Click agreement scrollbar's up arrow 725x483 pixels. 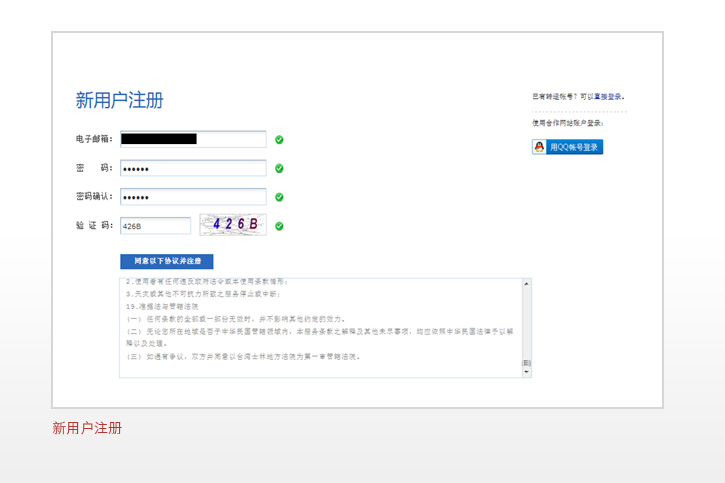tap(527, 284)
